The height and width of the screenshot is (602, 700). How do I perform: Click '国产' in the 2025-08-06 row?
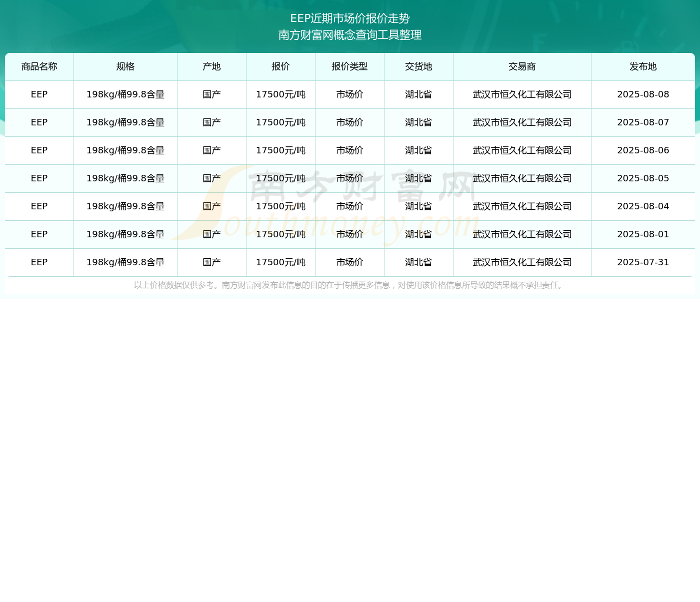pyautogui.click(x=212, y=150)
